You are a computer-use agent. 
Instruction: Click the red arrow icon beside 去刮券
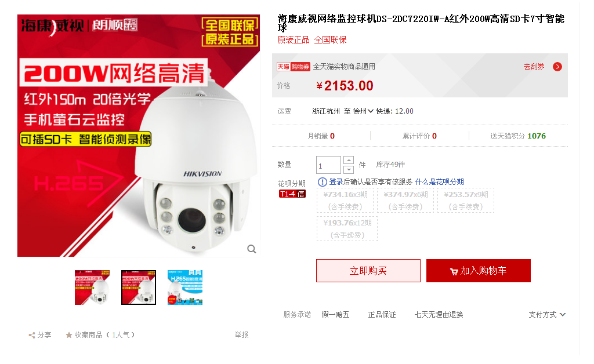(557, 67)
